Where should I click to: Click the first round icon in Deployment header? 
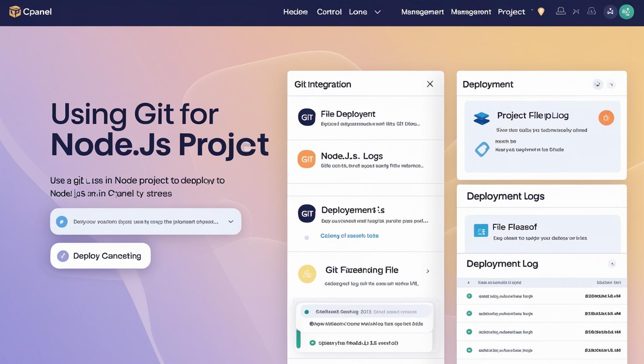598,84
